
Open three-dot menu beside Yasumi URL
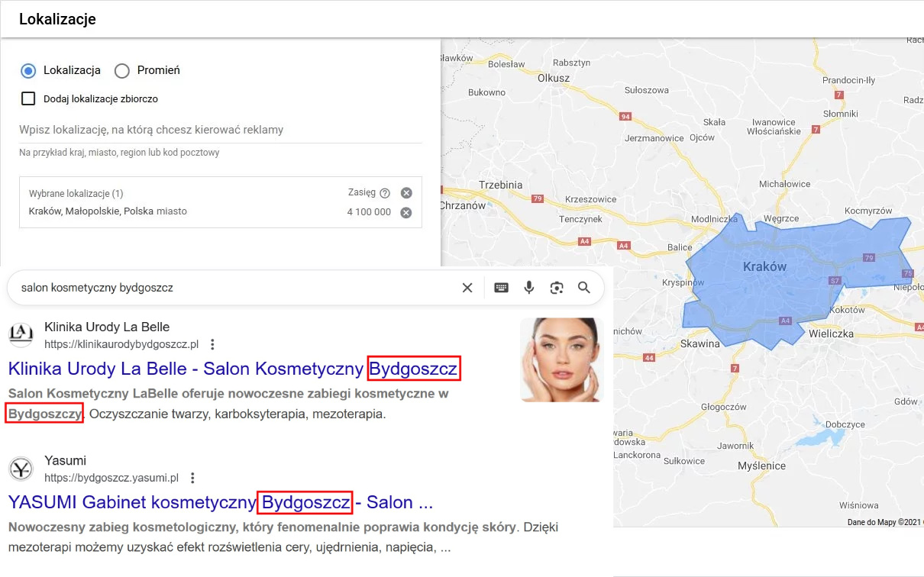(193, 478)
